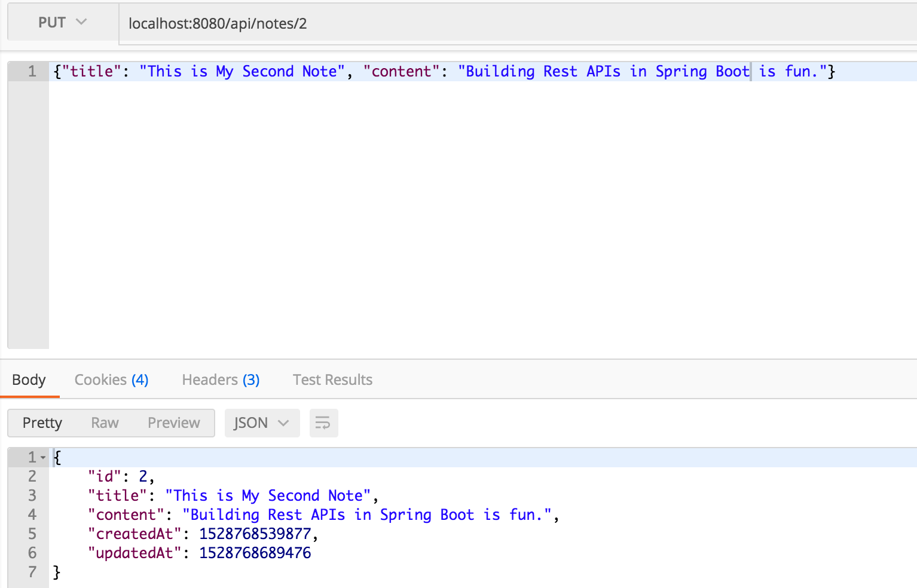This screenshot has width=917, height=588.
Task: Click the response title value text
Action: coord(268,495)
